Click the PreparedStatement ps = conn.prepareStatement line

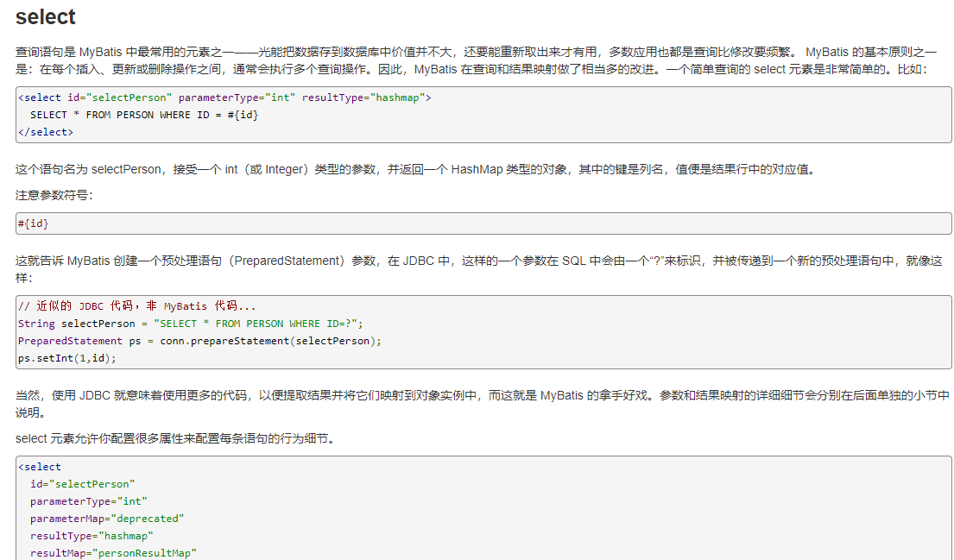tap(199, 341)
